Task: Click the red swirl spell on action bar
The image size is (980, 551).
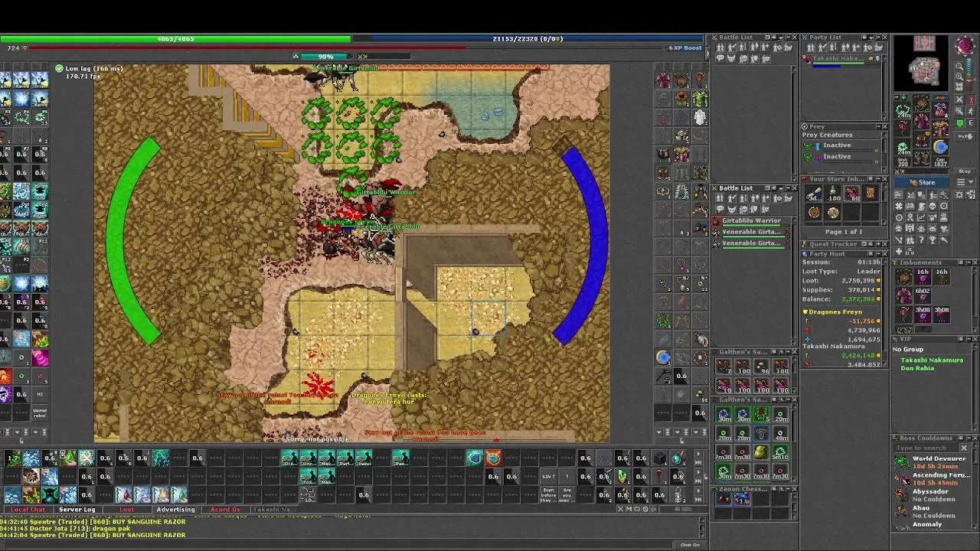Action: 494,458
